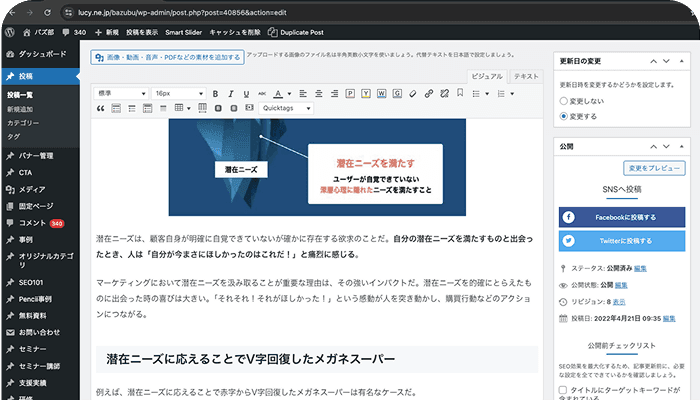Image resolution: width=700 pixels, height=400 pixels.
Task: Toggle bold formatting in the editor toolbar
Action: pos(214,93)
